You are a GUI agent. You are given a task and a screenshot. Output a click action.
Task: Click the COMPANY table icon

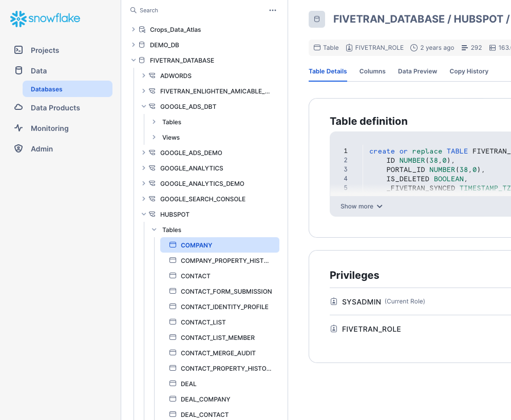click(173, 245)
